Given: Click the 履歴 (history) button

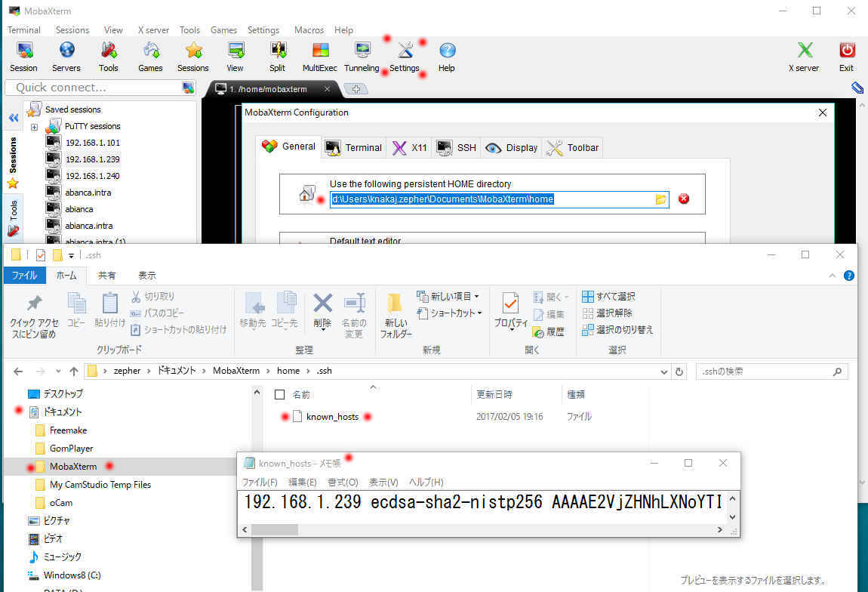Looking at the screenshot, I should pyautogui.click(x=548, y=331).
